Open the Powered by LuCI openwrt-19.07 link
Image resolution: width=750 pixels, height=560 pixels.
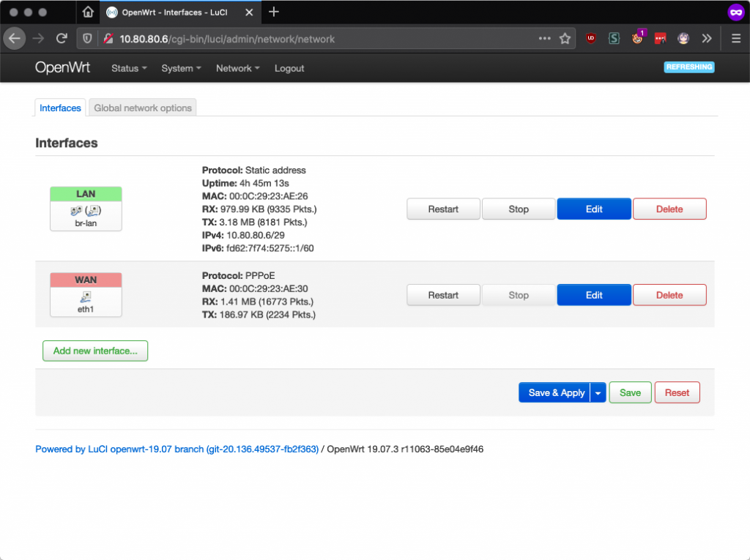[177, 449]
